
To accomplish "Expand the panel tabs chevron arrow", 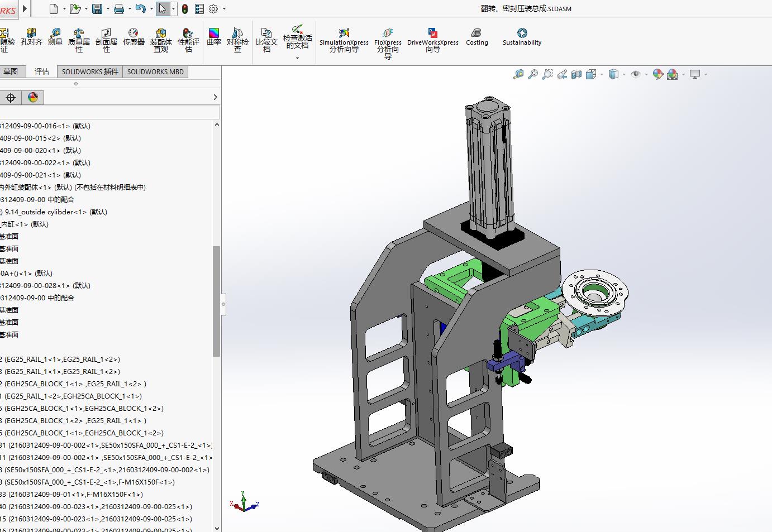I will pyautogui.click(x=215, y=97).
